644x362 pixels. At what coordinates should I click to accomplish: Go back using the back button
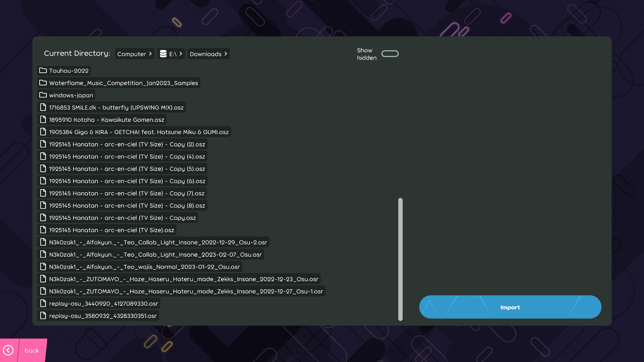pos(23,350)
